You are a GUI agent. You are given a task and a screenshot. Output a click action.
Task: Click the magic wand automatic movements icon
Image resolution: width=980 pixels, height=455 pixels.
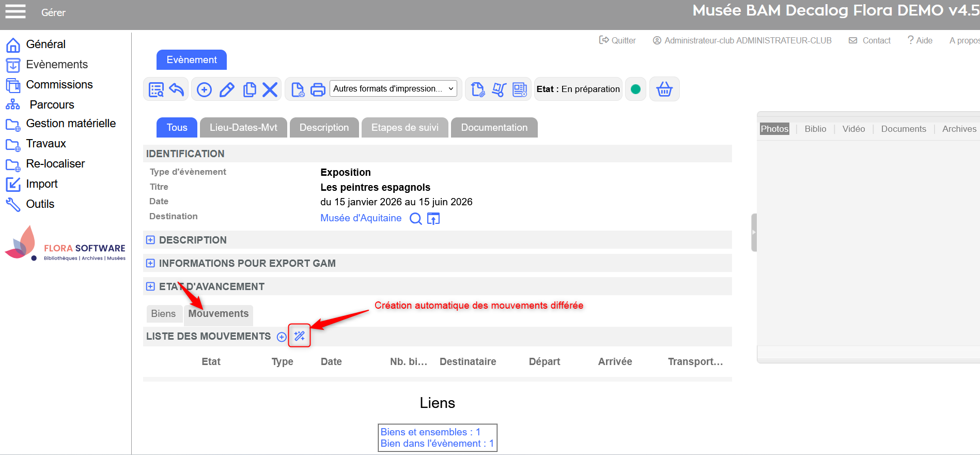tap(299, 336)
